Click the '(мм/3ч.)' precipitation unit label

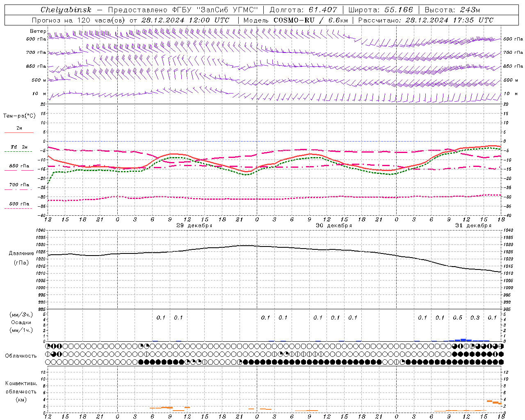[21, 315]
